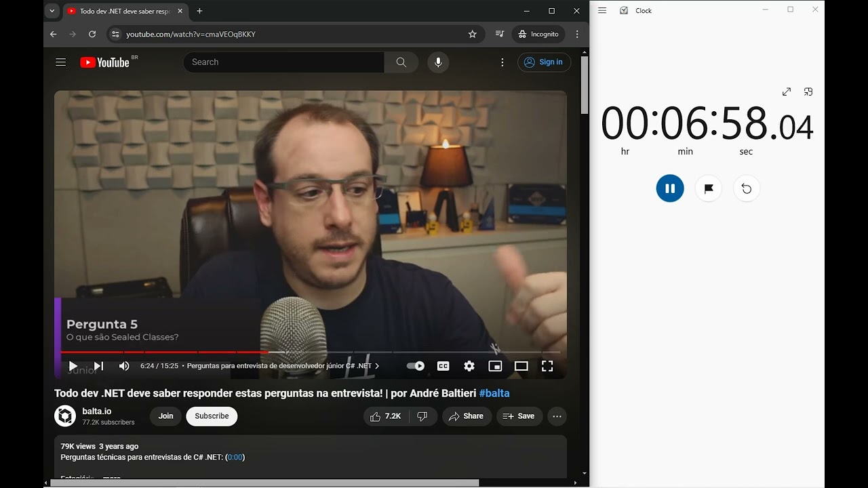Open media controls in Chrome toolbar
Image resolution: width=868 pixels, height=488 pixels.
(500, 34)
